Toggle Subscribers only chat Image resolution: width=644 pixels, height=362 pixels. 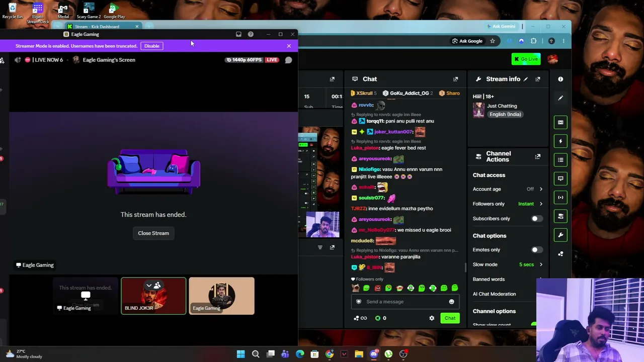[537, 219]
